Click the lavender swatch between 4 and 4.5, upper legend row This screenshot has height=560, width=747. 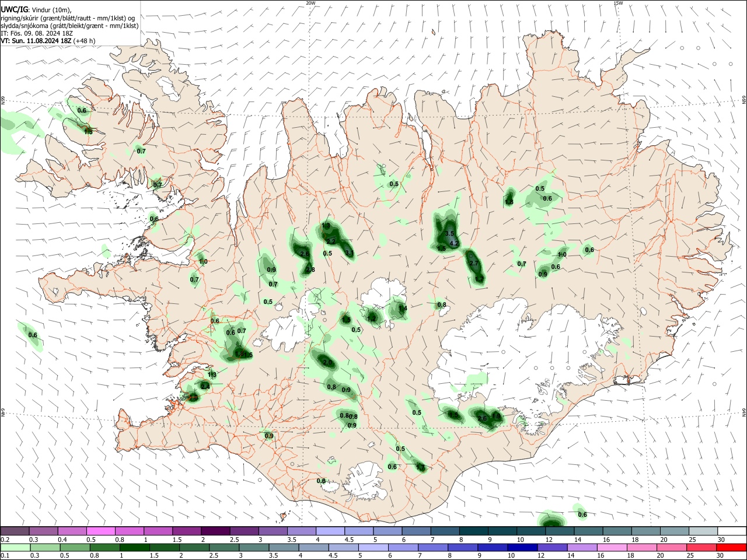[x=330, y=531]
